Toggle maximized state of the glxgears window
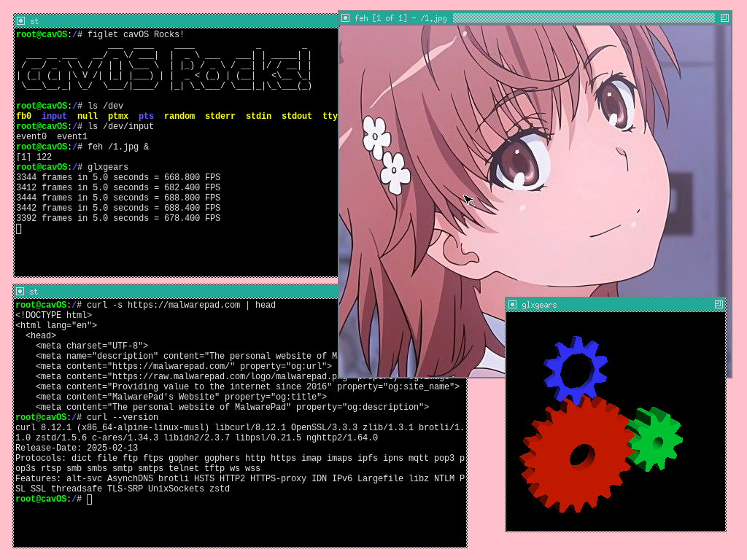 point(718,304)
